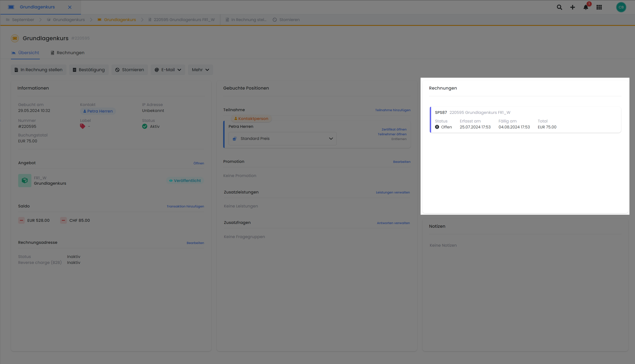Click the plus add icon
This screenshot has height=364, width=635.
(x=573, y=7)
